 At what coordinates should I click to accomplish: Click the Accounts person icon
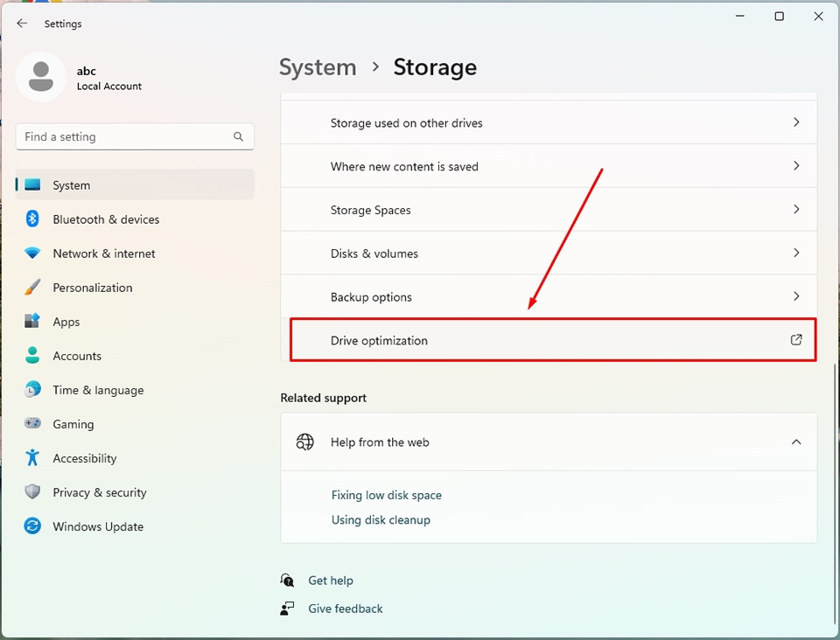tap(32, 355)
